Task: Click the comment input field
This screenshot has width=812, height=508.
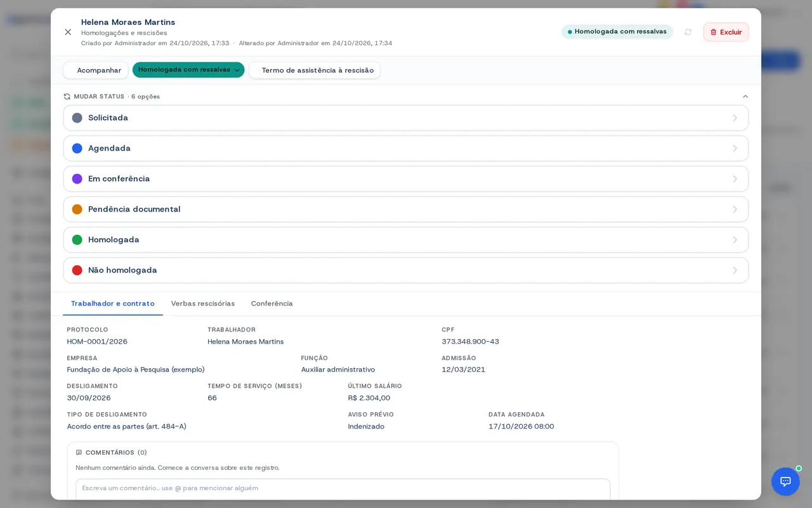Action: point(343,488)
